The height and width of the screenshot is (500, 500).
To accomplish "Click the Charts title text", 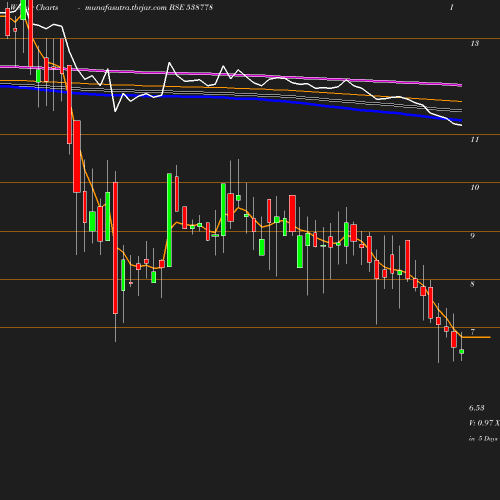I will (47, 8).
